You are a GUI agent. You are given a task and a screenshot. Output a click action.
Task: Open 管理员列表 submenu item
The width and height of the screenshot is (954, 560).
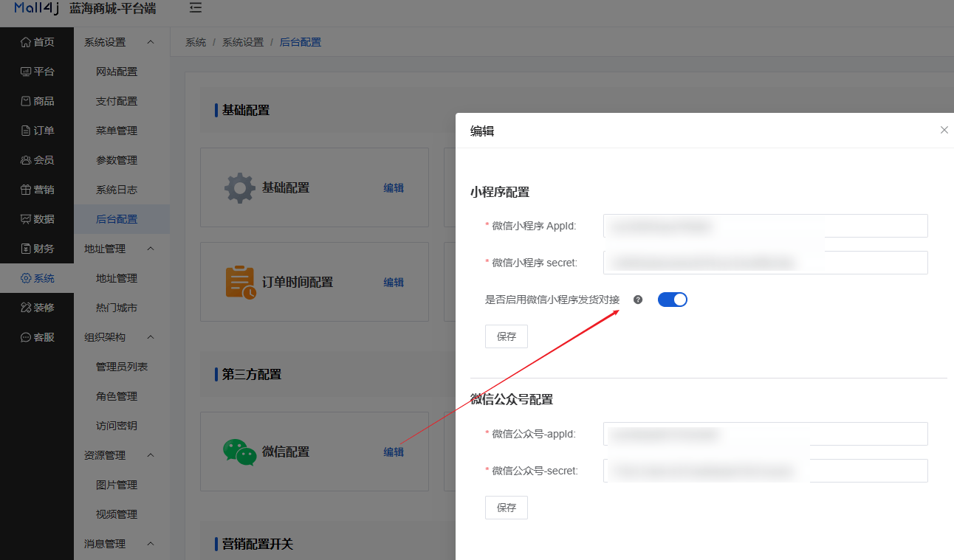click(x=122, y=367)
